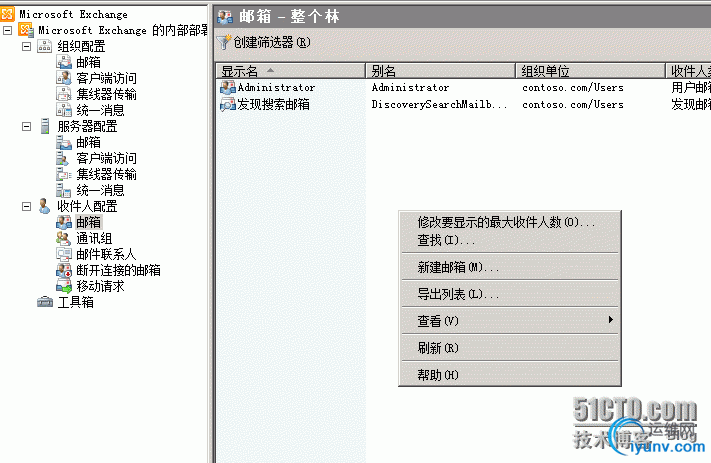Click the 发现搜索邮箱 row icon

point(228,104)
